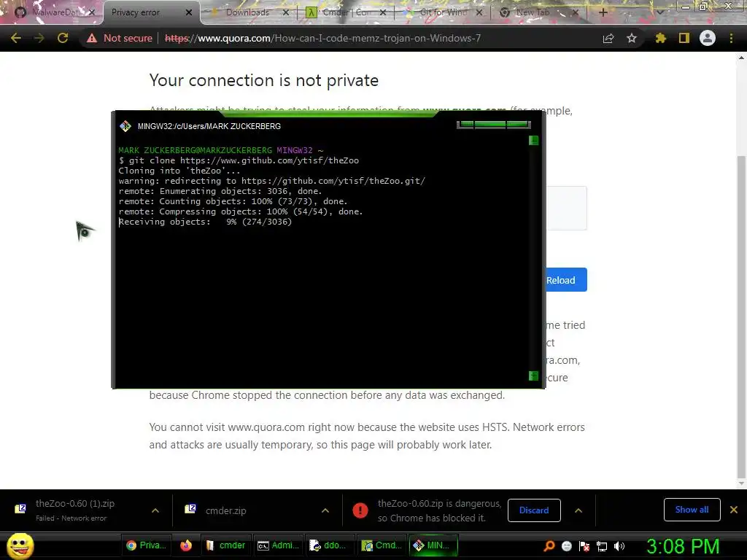Click Git icon in MINGW32 title bar
The image size is (747, 560).
(x=125, y=126)
